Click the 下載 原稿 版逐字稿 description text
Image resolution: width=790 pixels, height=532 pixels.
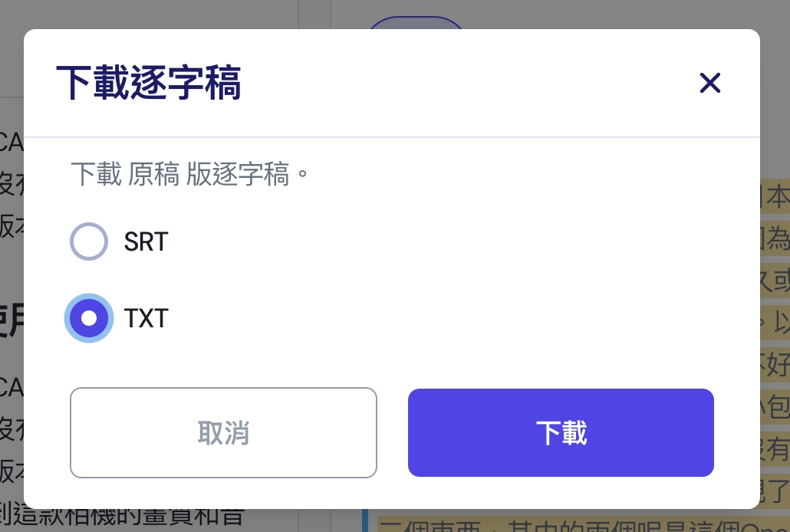(189, 174)
